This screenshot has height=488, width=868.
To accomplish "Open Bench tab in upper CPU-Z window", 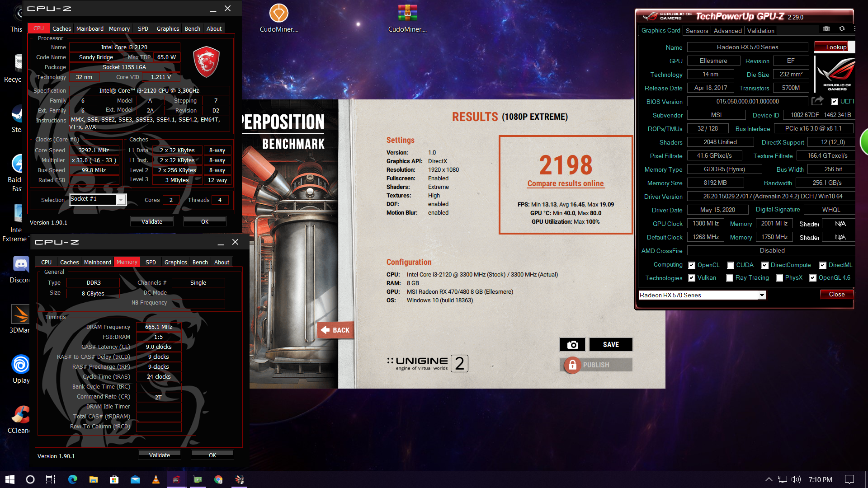I will [x=192, y=28].
